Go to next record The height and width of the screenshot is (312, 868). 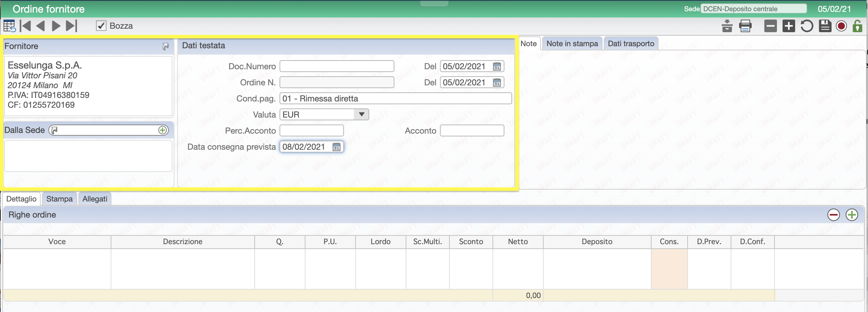tap(56, 26)
